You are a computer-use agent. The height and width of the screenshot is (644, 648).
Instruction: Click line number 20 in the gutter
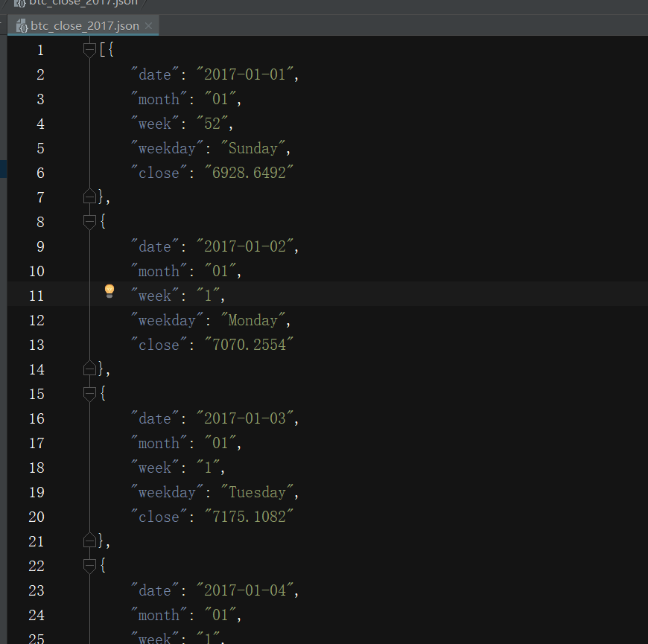point(36,517)
